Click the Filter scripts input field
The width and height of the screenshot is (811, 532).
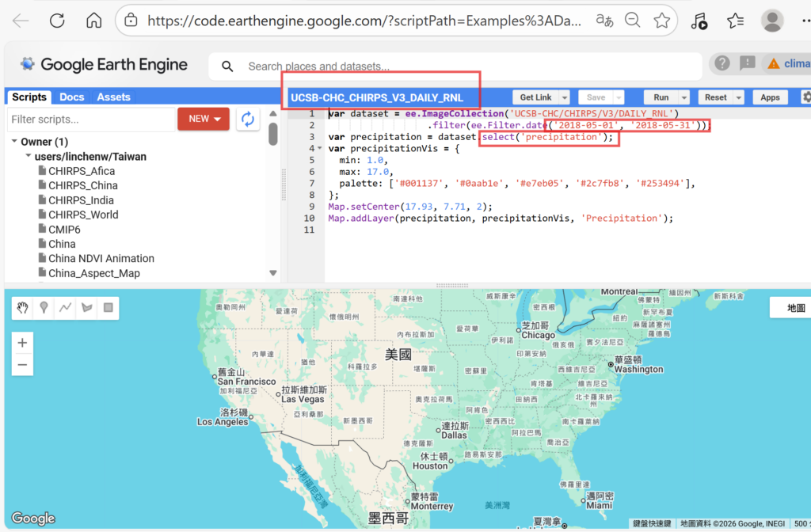tap(89, 120)
